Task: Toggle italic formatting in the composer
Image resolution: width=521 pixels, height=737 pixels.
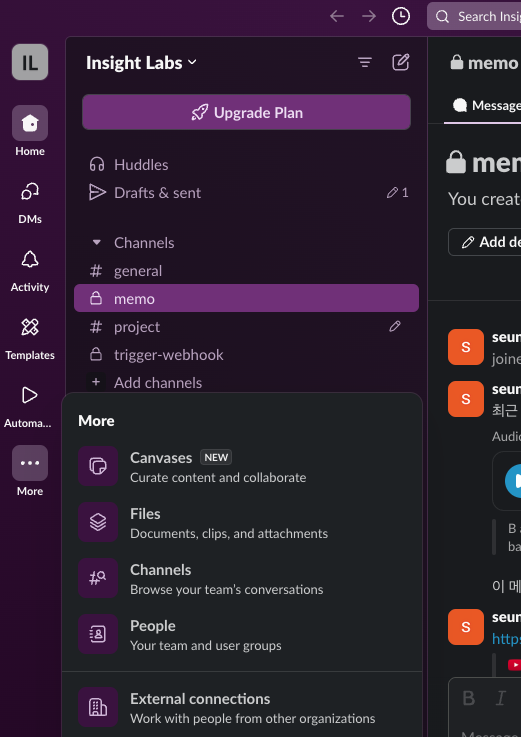Action: tap(501, 698)
